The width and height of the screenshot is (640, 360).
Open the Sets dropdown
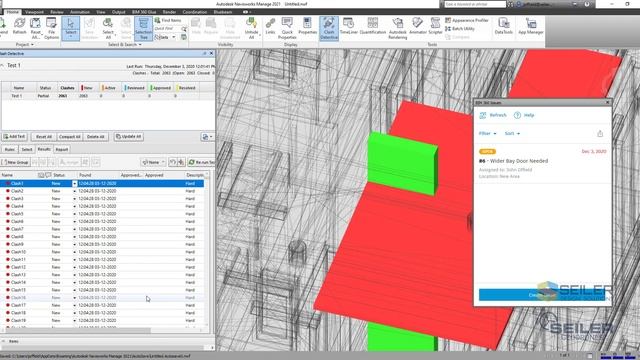point(165,37)
